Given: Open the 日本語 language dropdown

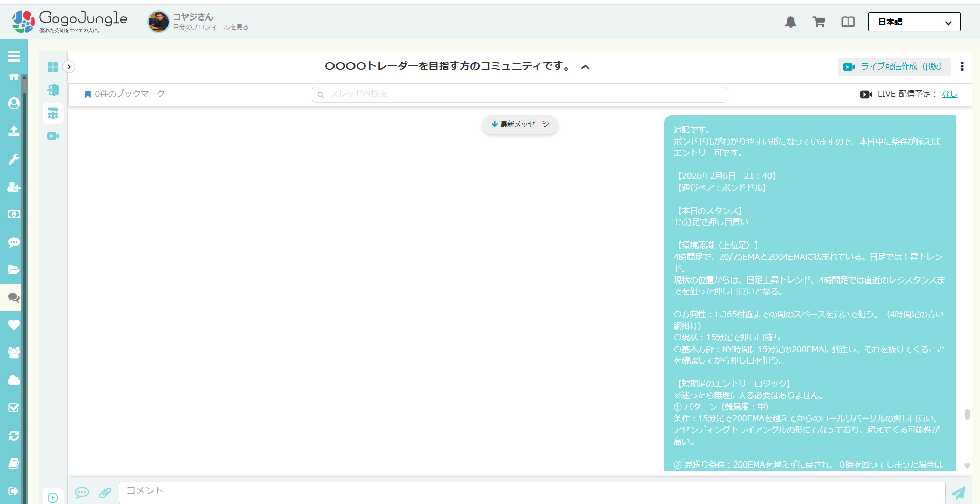Looking at the screenshot, I should [914, 22].
